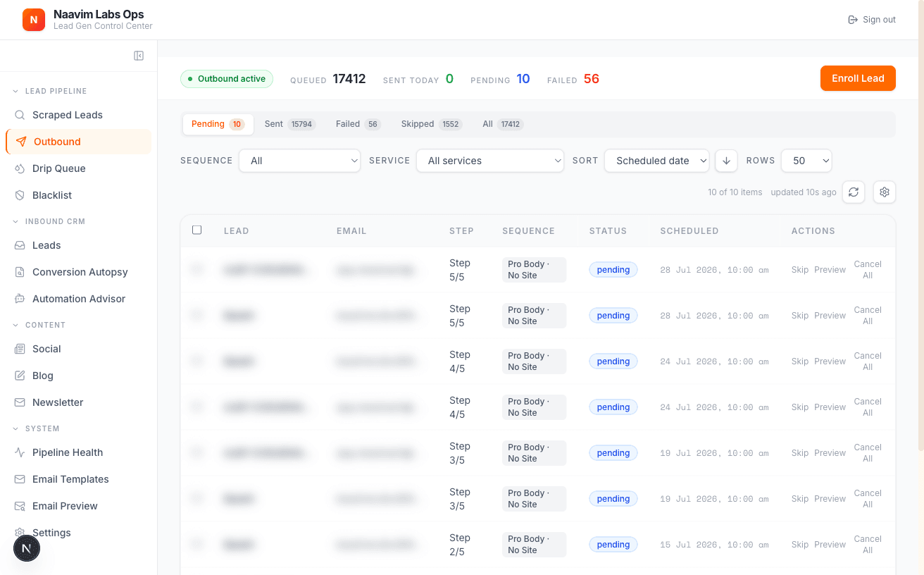Click the Sign out arrow icon
This screenshot has height=575, width=924.
(x=853, y=20)
